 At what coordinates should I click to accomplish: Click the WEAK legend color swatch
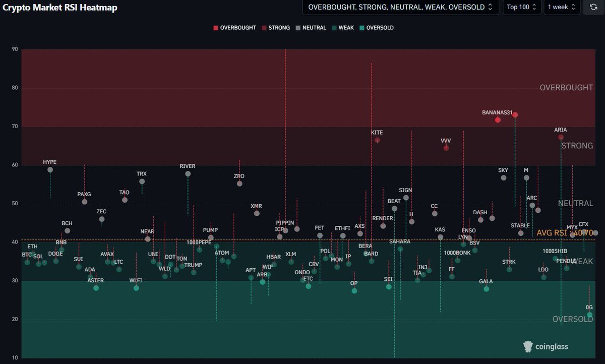(334, 28)
